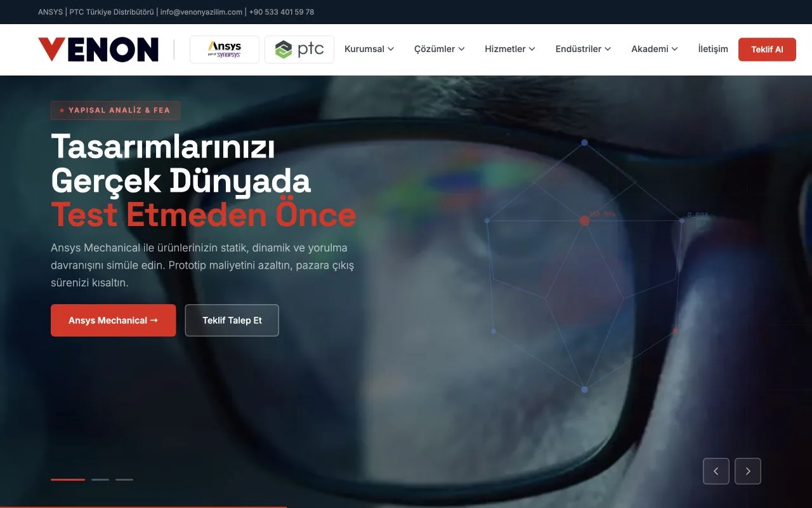The image size is (812, 508).
Task: Open the Endüstriler dropdown menu
Action: [x=583, y=49]
